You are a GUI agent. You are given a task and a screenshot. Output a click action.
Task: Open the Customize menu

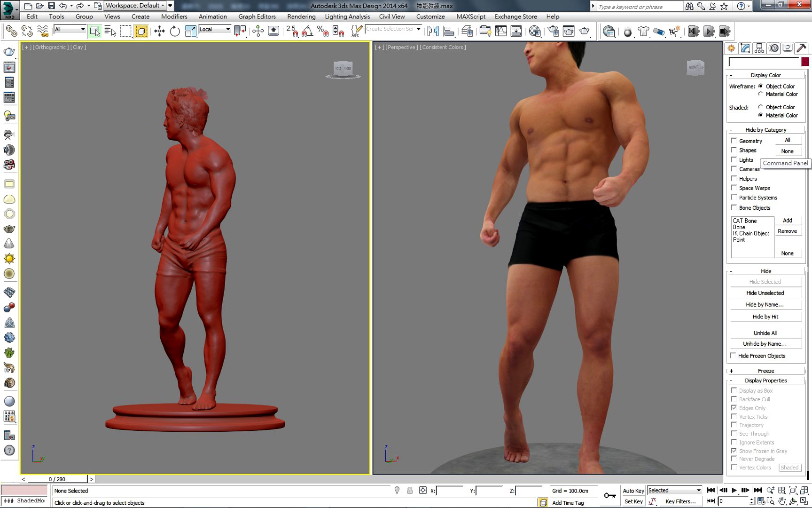coord(430,16)
